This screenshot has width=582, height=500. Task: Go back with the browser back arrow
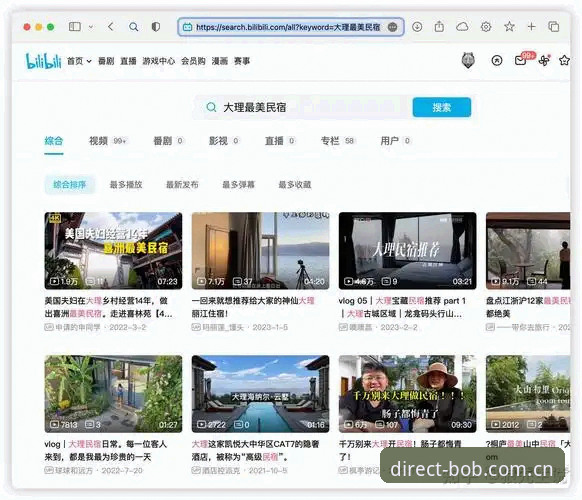point(111,27)
